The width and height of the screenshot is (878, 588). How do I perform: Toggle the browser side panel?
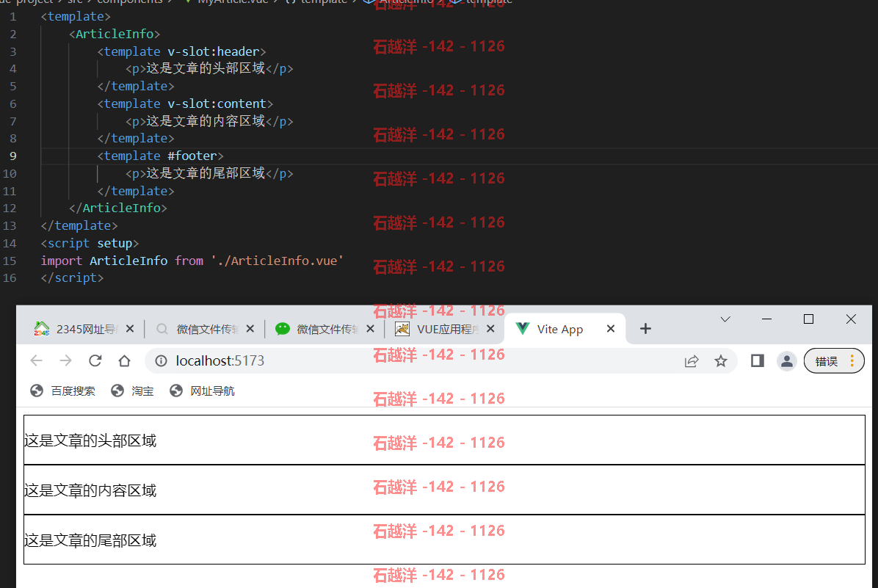pyautogui.click(x=758, y=360)
